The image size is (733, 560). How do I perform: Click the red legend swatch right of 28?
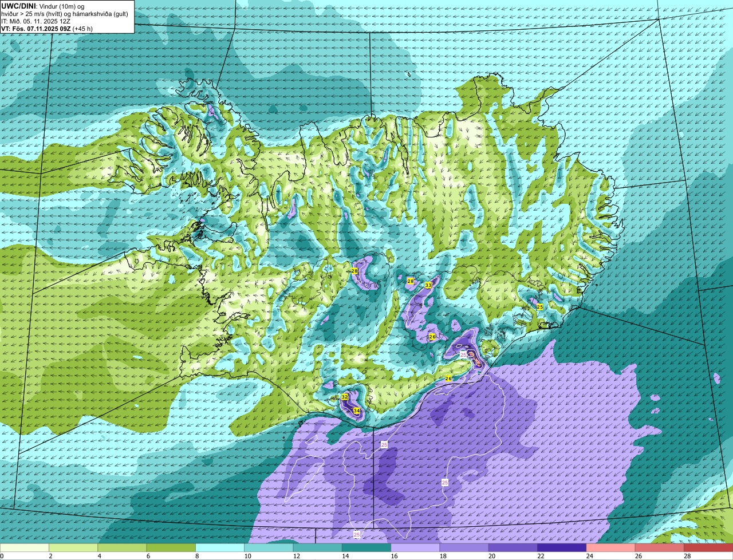pos(708,548)
